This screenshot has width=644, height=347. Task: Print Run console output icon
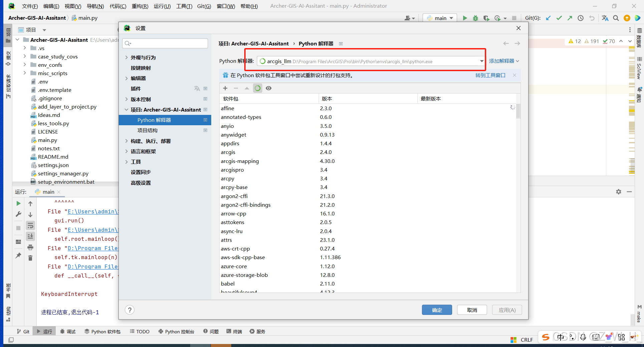tap(30, 247)
